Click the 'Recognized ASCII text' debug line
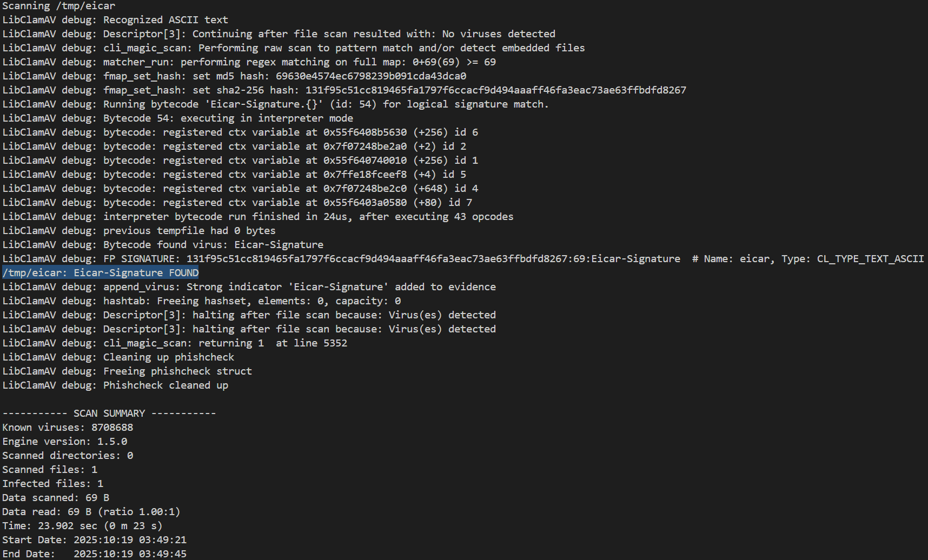 (x=165, y=20)
